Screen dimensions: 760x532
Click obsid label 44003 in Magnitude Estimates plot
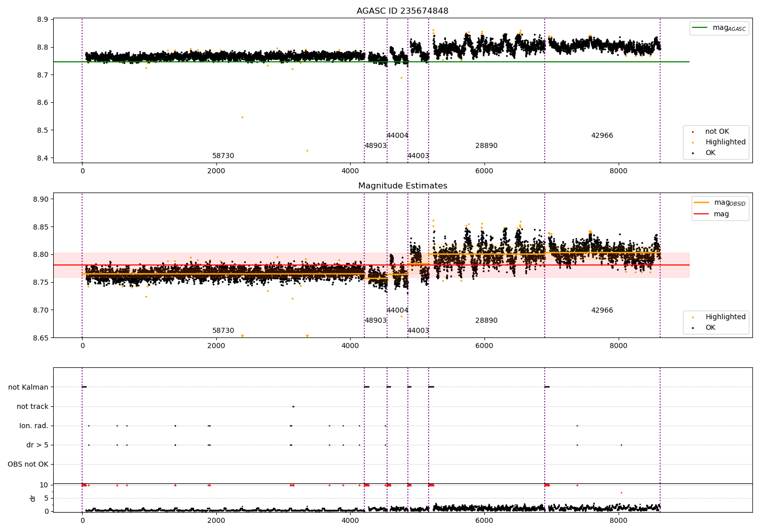pyautogui.click(x=418, y=331)
